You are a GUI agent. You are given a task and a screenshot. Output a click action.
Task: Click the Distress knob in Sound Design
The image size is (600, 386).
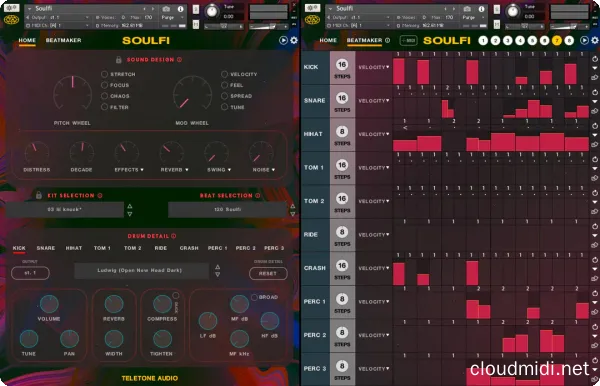pos(36,153)
